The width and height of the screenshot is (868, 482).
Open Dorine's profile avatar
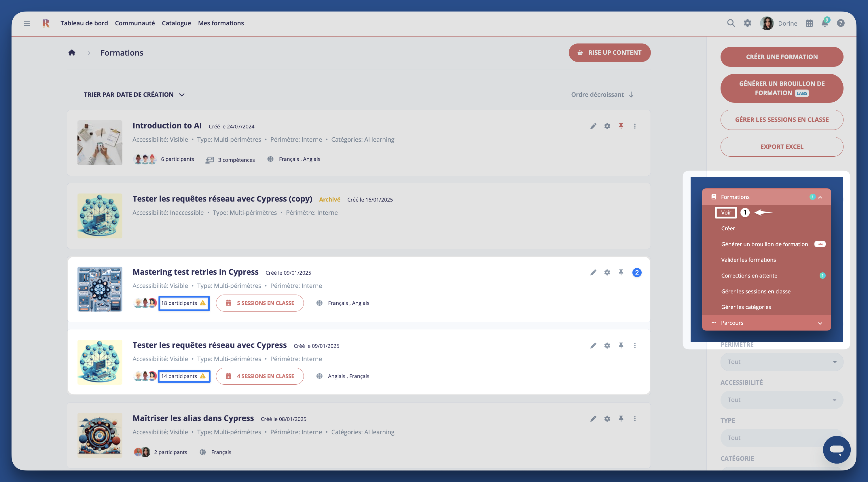[x=767, y=23]
